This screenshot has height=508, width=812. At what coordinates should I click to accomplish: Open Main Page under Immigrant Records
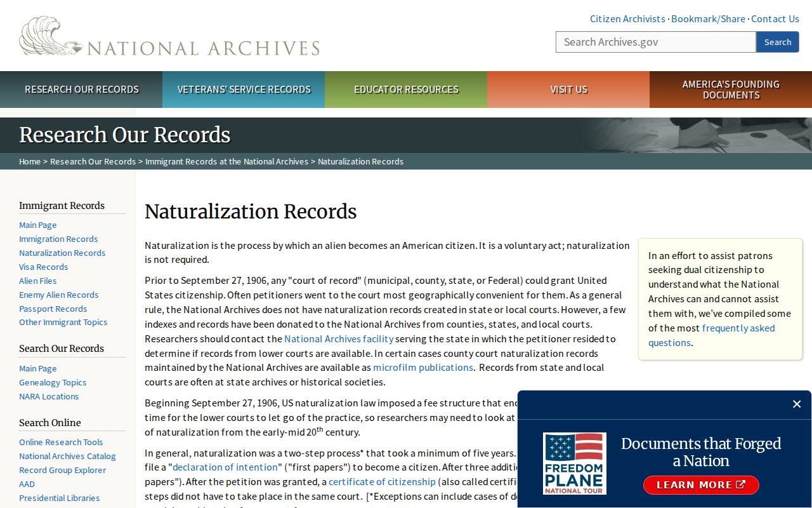click(37, 225)
